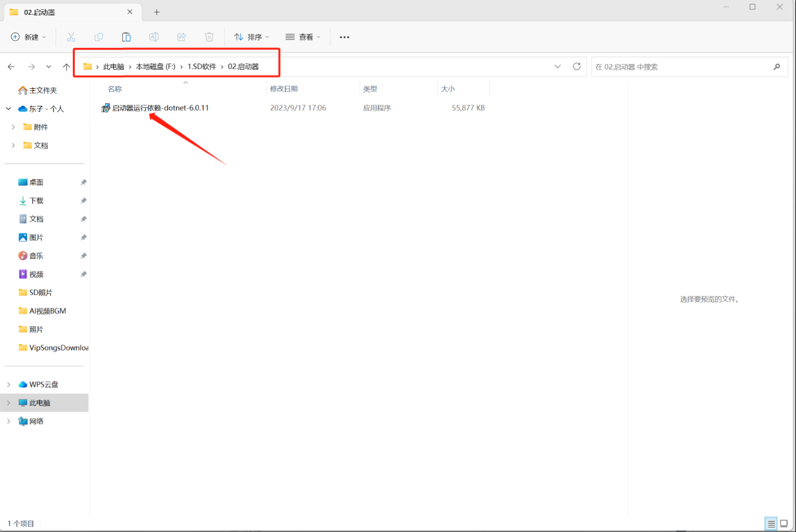The image size is (796, 532).
Task: Expand the 此电脑 tree node
Action: [9, 403]
